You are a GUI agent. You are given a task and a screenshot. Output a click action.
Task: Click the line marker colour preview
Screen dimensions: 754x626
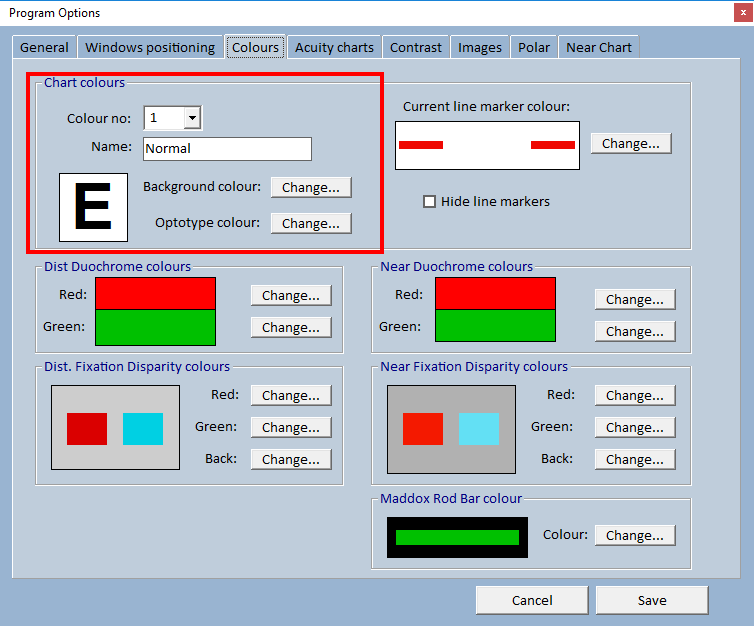tap(487, 145)
